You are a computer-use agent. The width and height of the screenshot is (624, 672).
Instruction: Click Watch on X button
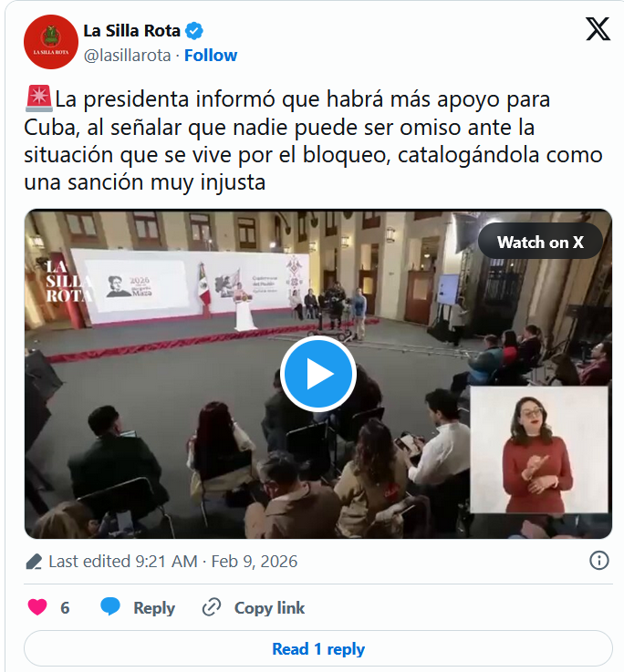(540, 243)
